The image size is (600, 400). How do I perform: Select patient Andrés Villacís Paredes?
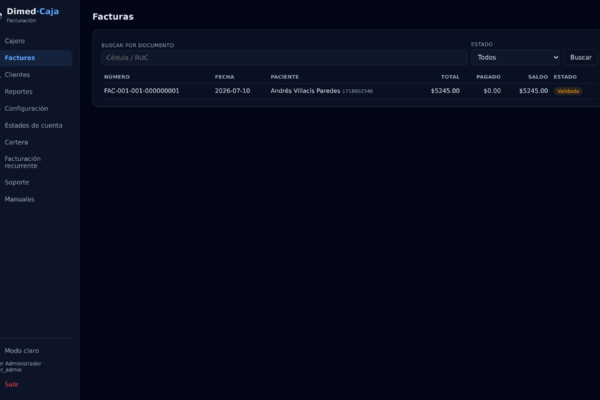pyautogui.click(x=305, y=91)
